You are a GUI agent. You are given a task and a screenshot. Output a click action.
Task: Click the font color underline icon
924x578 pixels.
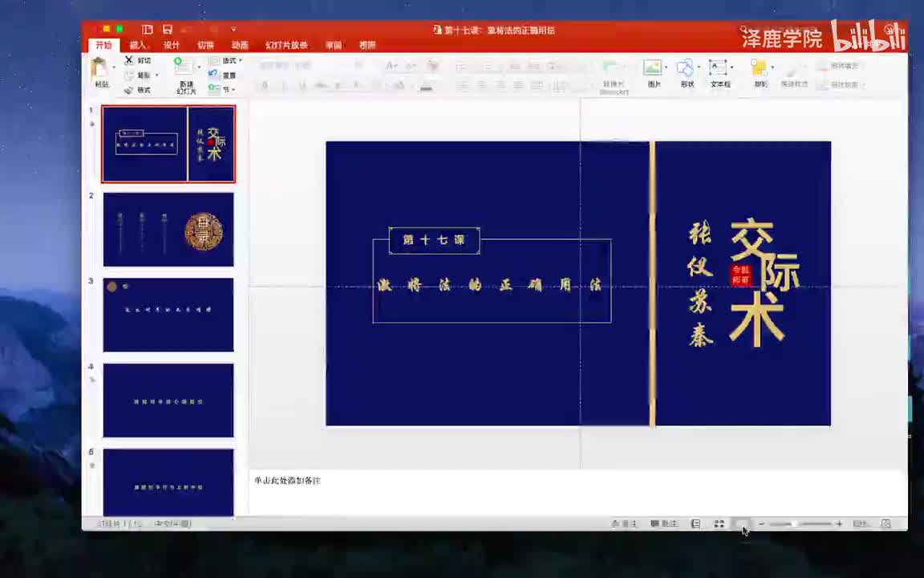tap(426, 87)
